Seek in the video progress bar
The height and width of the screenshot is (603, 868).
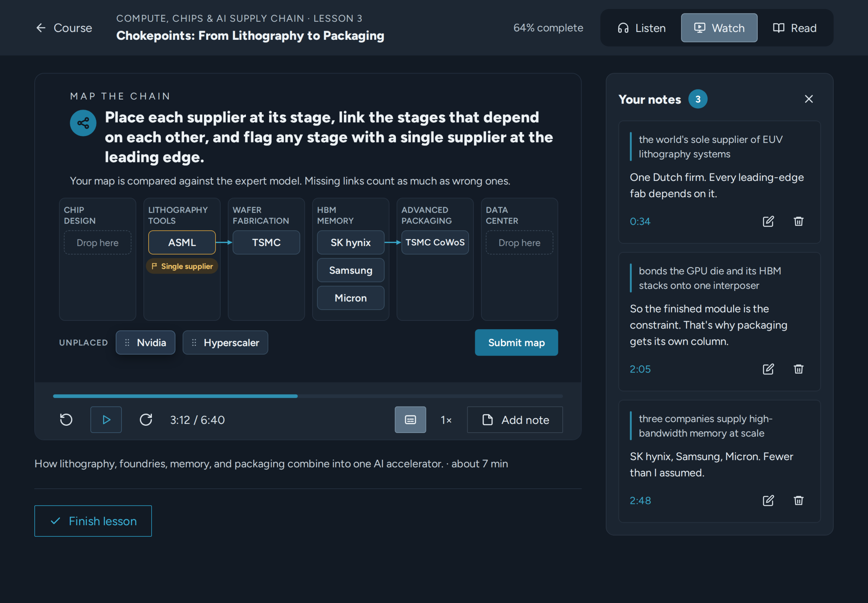(x=308, y=396)
